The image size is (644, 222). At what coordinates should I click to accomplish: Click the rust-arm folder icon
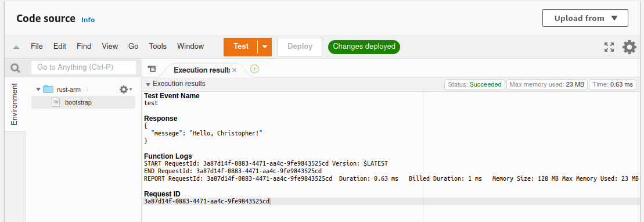[48, 89]
